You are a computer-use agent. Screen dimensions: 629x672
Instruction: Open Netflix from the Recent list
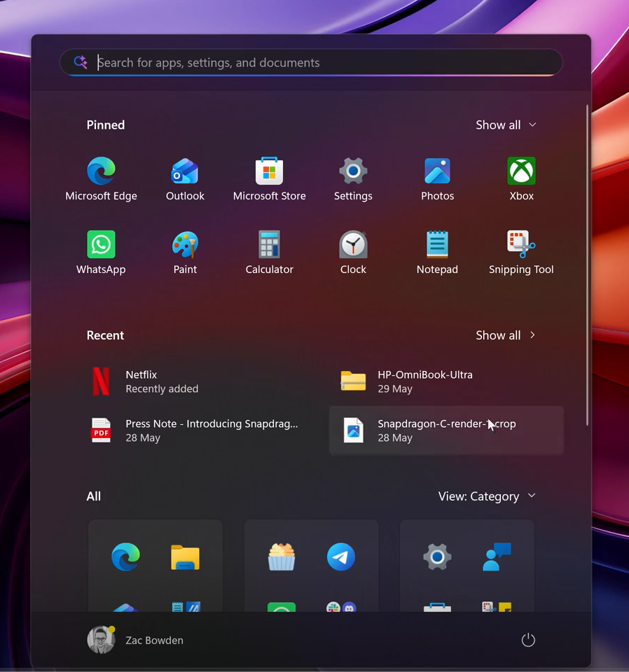coord(194,381)
